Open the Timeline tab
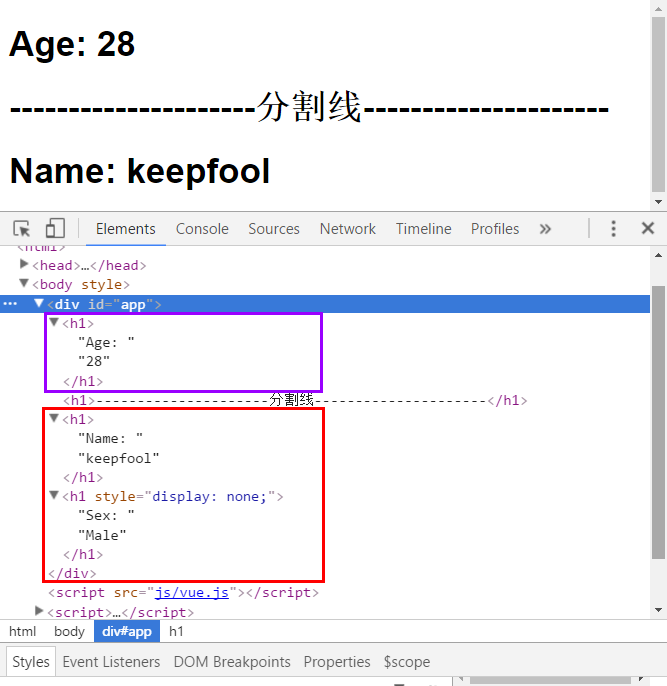The width and height of the screenshot is (667, 686). (423, 229)
